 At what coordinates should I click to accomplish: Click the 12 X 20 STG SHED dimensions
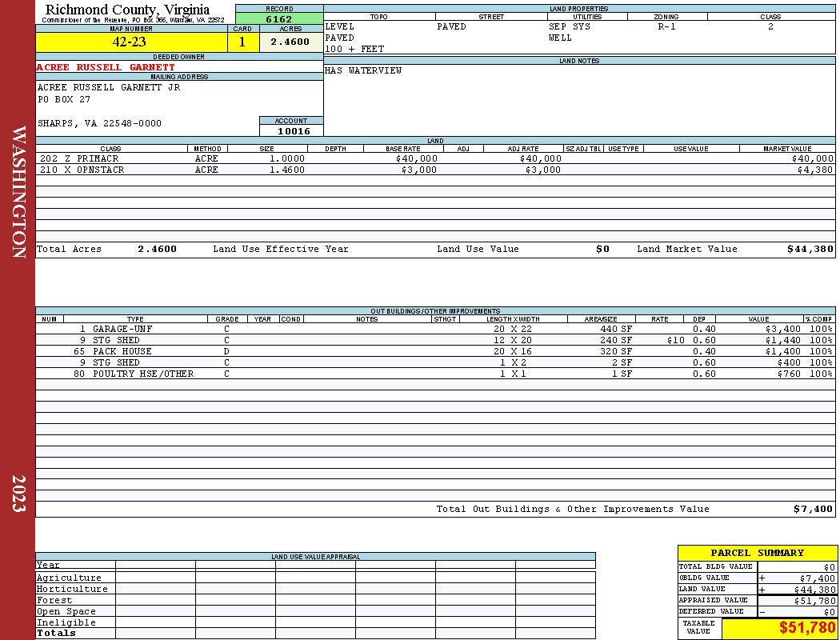[x=513, y=340]
